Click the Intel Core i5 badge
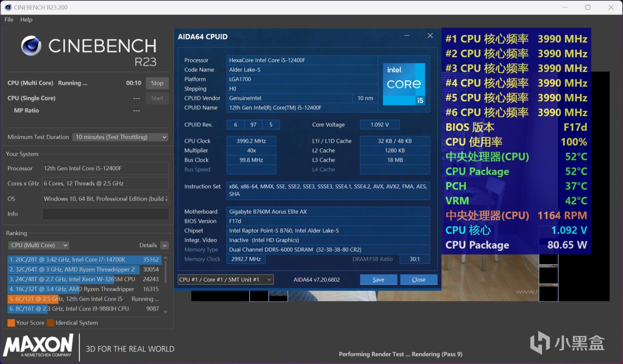Image resolution: width=623 pixels, height=364 pixels. click(x=404, y=84)
